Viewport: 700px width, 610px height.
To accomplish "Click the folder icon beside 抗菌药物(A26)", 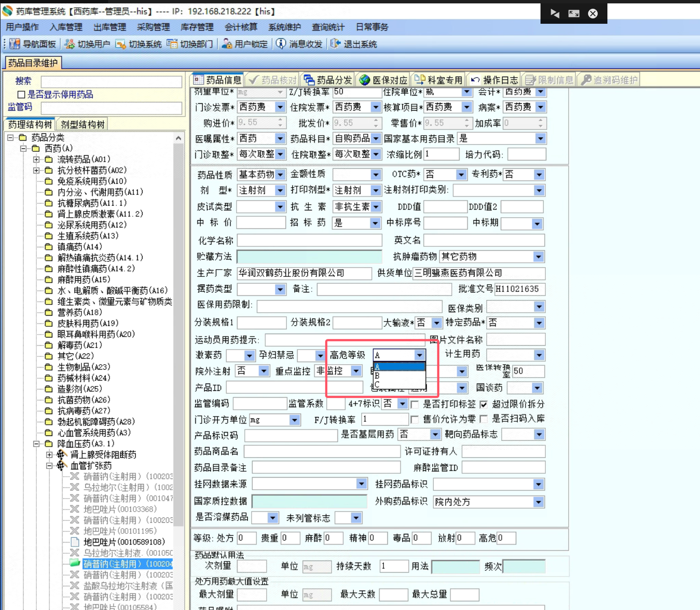I will coord(48,400).
